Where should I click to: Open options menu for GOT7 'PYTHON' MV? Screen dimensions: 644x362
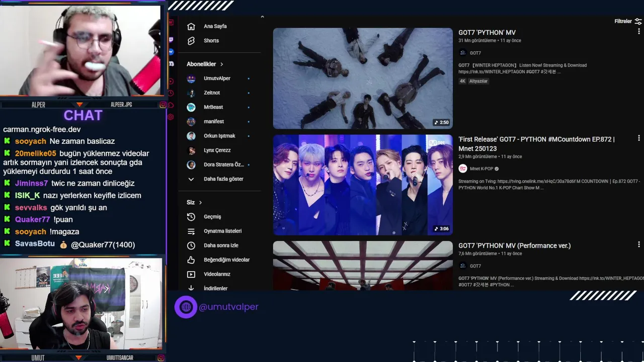click(639, 31)
